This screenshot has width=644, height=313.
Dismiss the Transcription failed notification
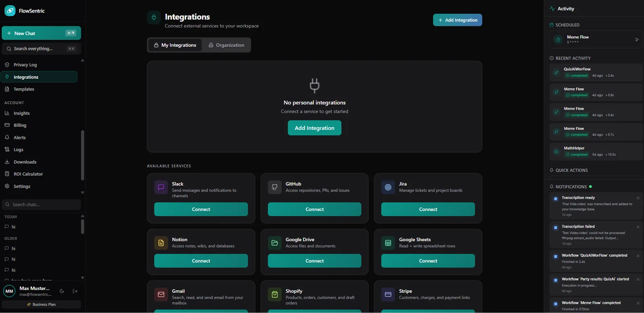pyautogui.click(x=638, y=227)
